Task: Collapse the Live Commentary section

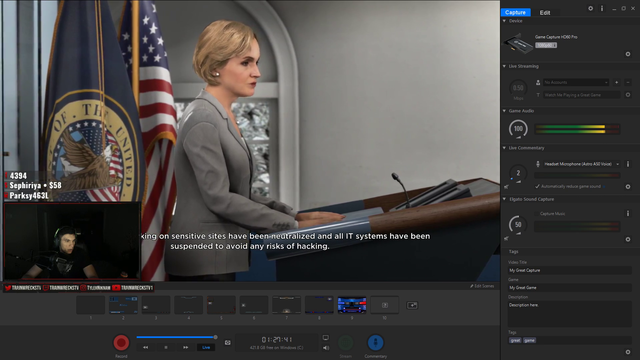Action: tap(504, 148)
